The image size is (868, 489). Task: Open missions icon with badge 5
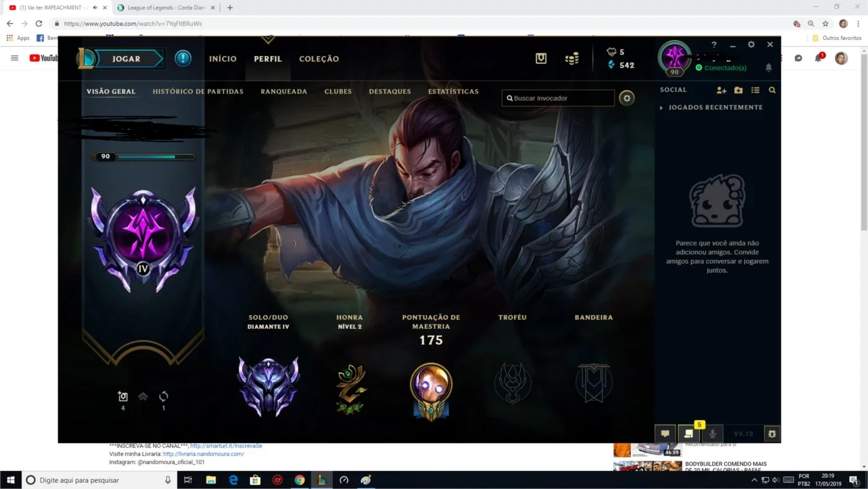[x=689, y=433]
